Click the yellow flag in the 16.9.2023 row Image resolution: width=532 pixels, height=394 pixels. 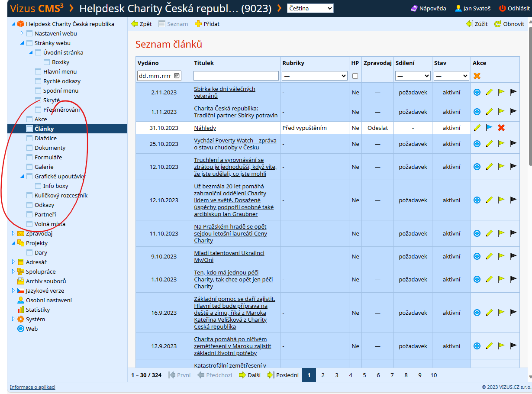[501, 313]
